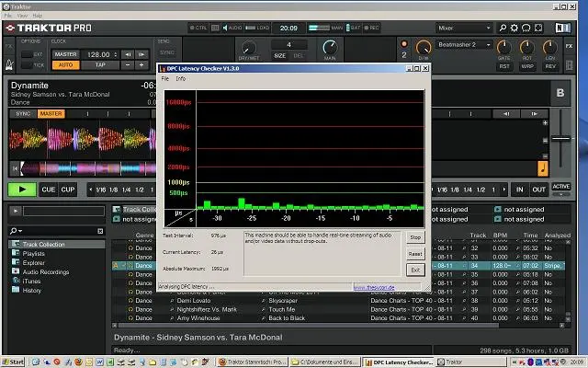
Task: Click the Stop button in DPC Latency Checker
Action: pyautogui.click(x=414, y=237)
